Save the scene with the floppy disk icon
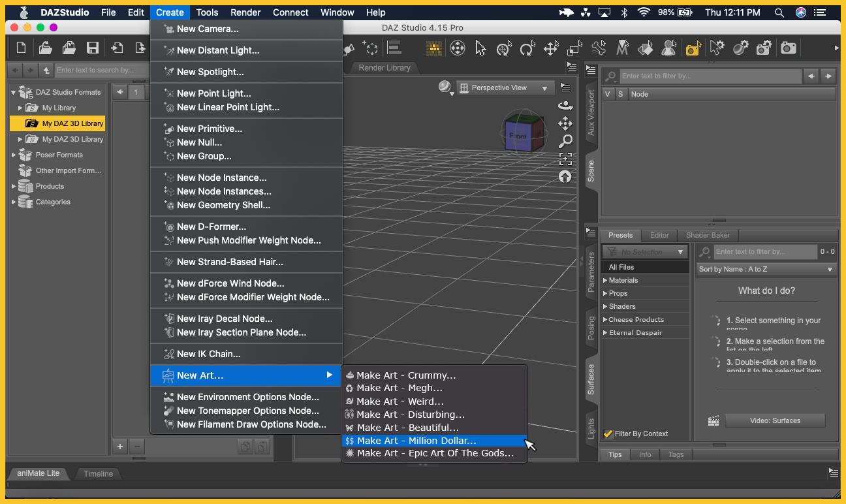The width and height of the screenshot is (846, 504). [93, 48]
